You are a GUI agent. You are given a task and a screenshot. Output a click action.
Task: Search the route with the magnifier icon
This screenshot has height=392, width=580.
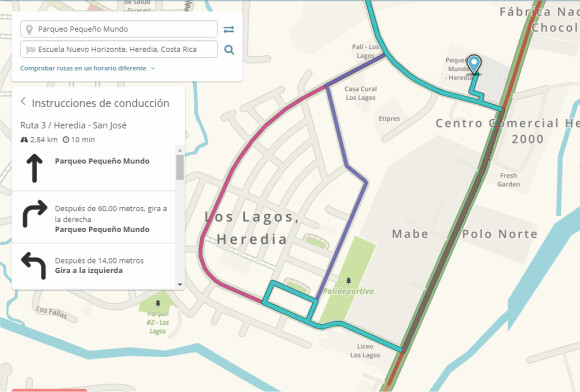(229, 50)
